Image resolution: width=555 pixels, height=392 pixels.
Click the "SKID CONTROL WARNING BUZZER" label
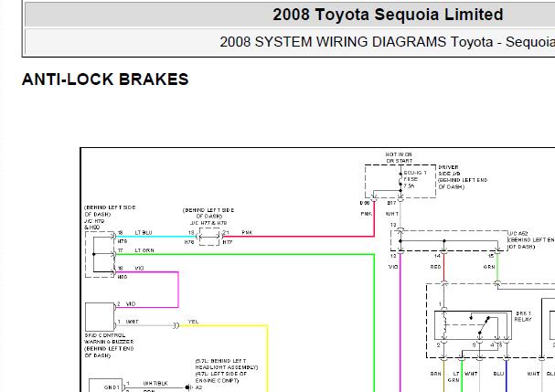(109, 339)
